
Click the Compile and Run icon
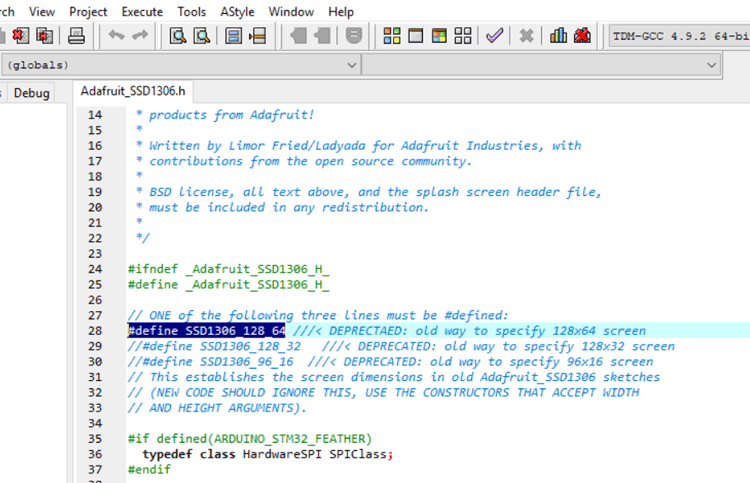coord(439,36)
